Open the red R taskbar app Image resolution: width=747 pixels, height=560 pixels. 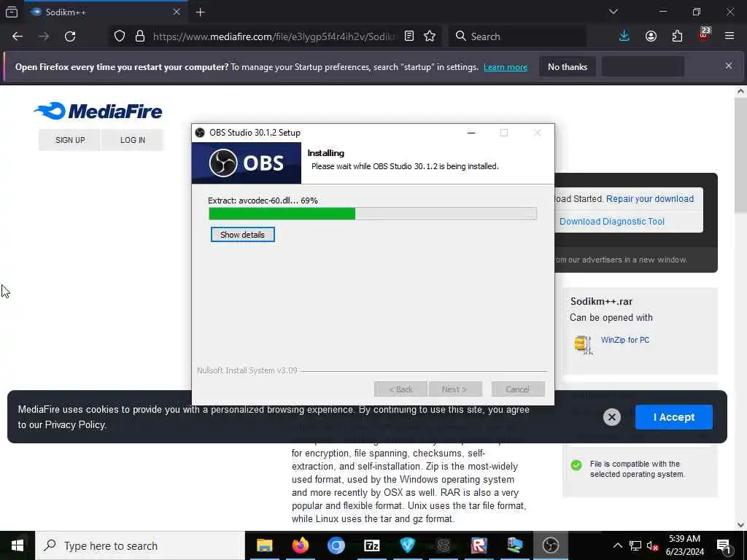click(479, 545)
